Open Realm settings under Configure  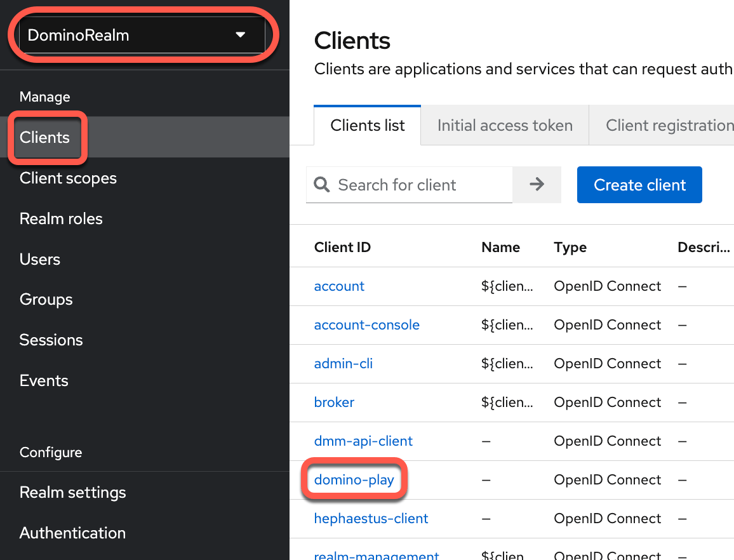click(x=72, y=493)
